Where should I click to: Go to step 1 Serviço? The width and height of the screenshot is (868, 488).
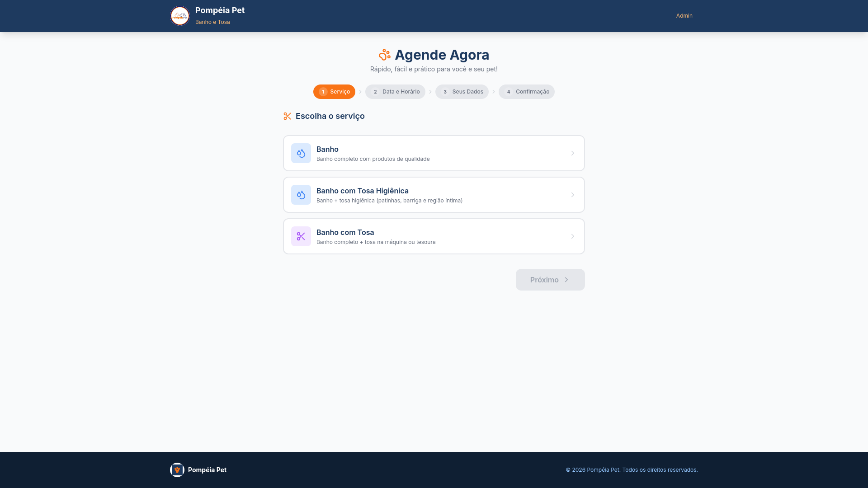(334, 92)
